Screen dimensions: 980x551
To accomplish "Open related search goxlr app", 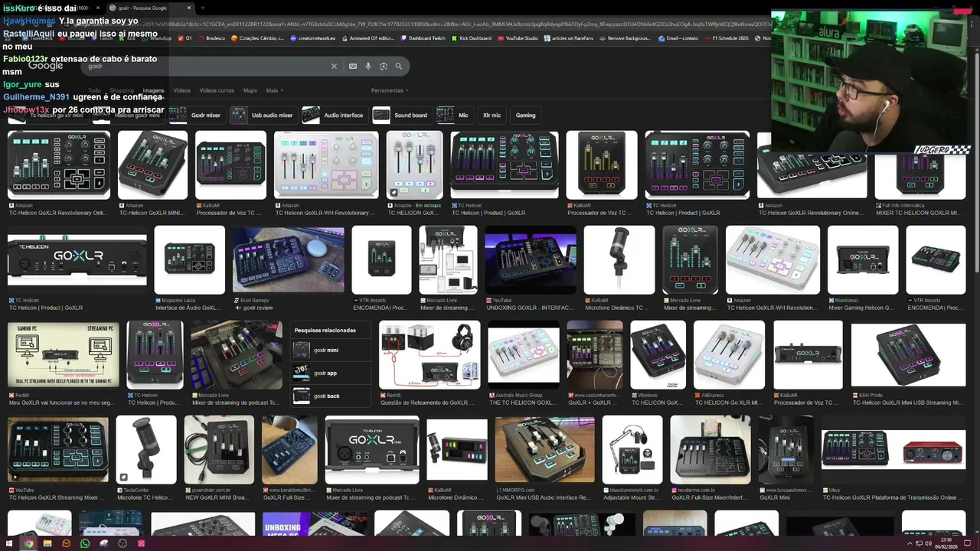I will coord(330,373).
